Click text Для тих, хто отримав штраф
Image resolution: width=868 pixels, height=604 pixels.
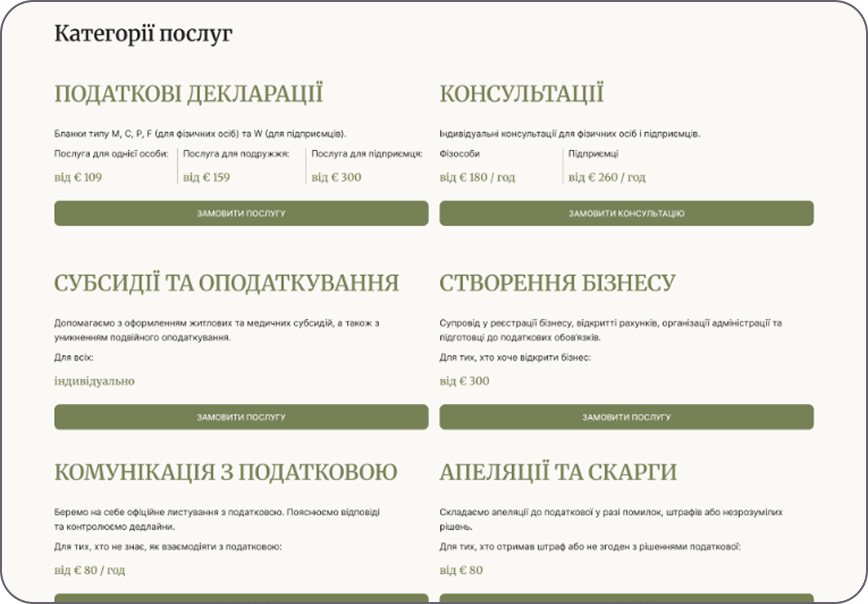pyautogui.click(x=590, y=547)
